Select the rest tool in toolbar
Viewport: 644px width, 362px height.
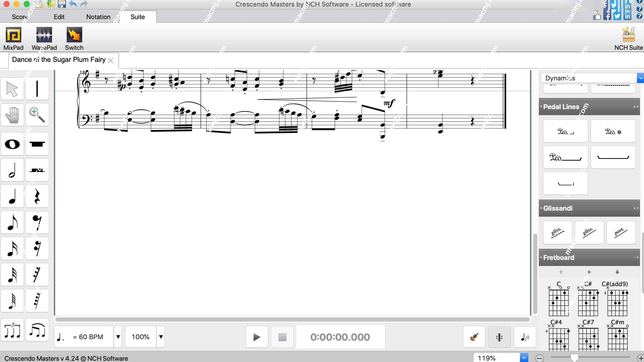[x=37, y=197]
